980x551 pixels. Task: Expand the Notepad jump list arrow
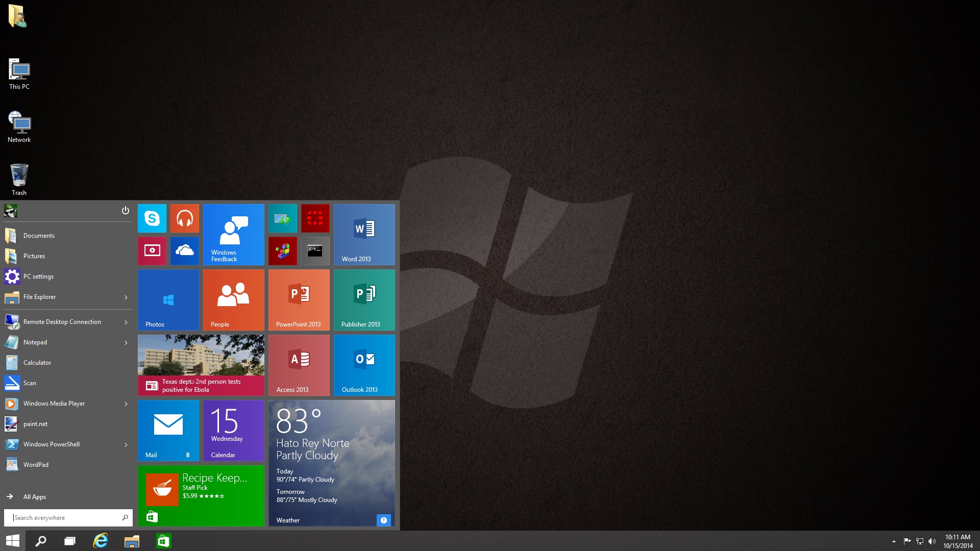pos(126,342)
